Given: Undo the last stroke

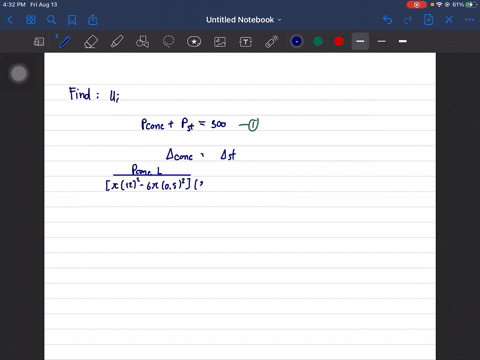Looking at the screenshot, I should (x=387, y=20).
